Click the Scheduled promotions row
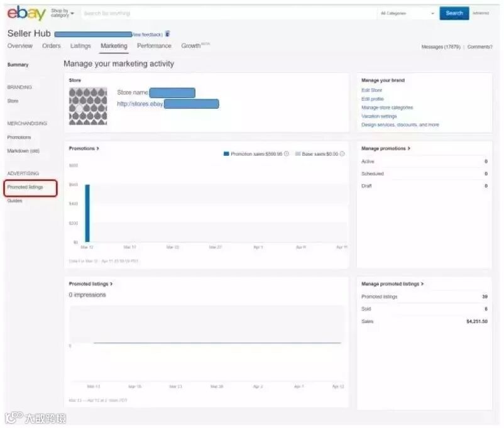This screenshot has height=428, width=504. [x=424, y=173]
